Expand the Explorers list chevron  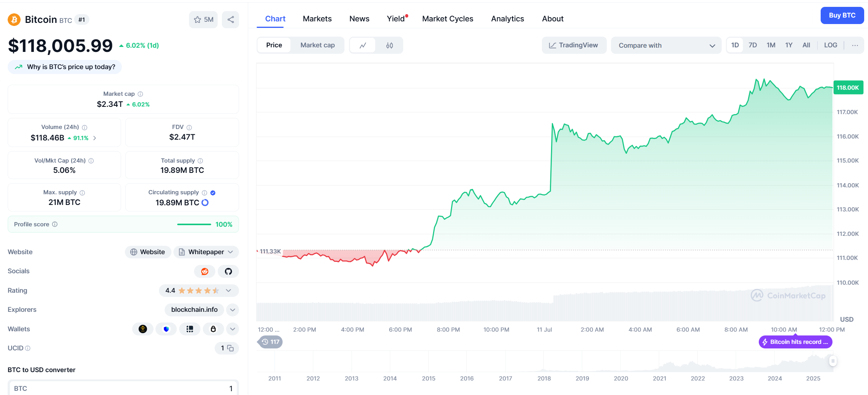(233, 310)
